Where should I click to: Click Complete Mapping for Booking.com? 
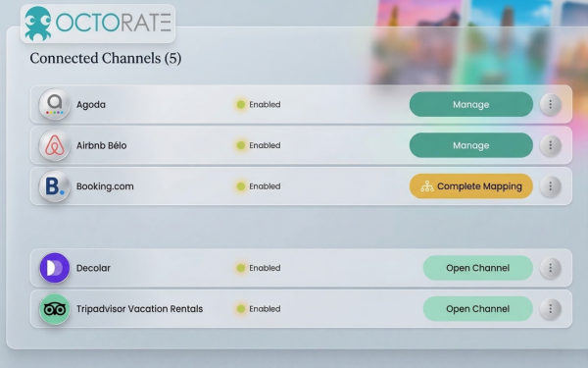[x=471, y=186]
